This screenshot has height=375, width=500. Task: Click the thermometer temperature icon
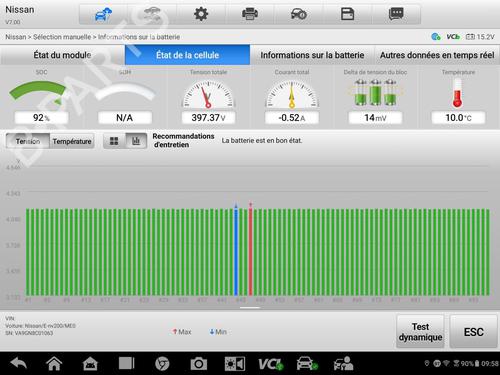coord(457,94)
